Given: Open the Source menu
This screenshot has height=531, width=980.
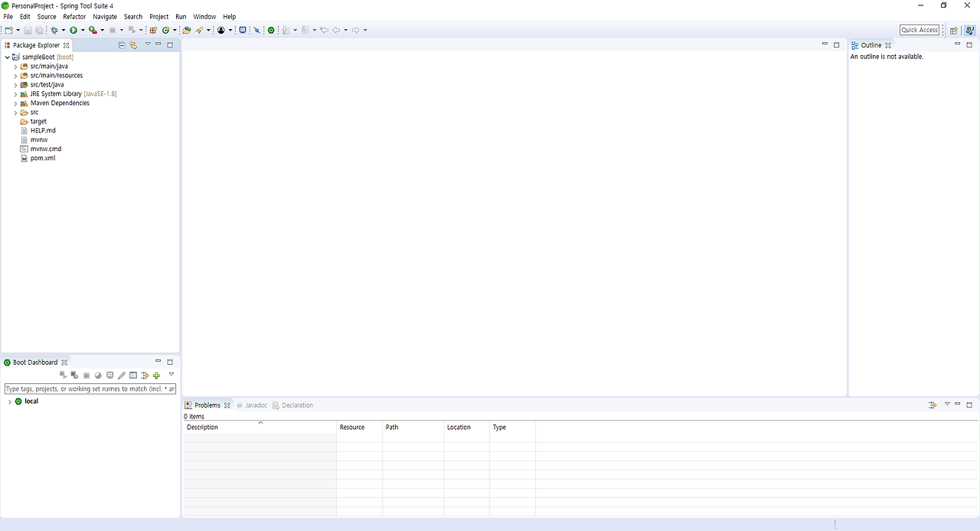Looking at the screenshot, I should (x=47, y=16).
